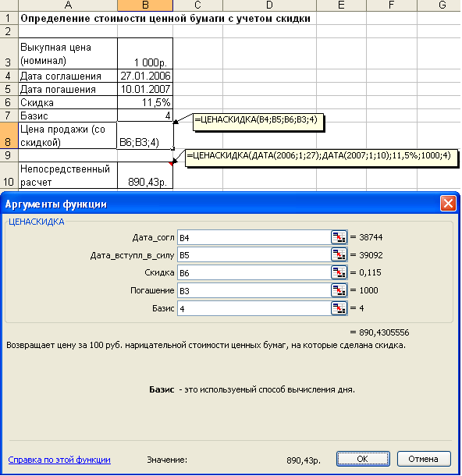Viewport: 462px width, 476px height.
Task: Click evaluated value 38744 beside Дата_согл
Action: [371, 237]
